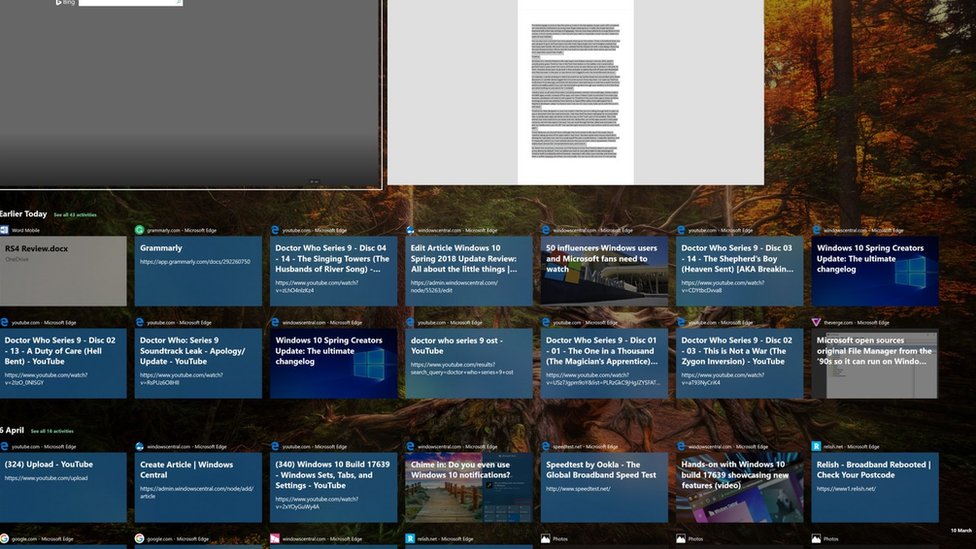Show all 43 activities from Earlier Today
This screenshot has width=976, height=549.
[76, 215]
